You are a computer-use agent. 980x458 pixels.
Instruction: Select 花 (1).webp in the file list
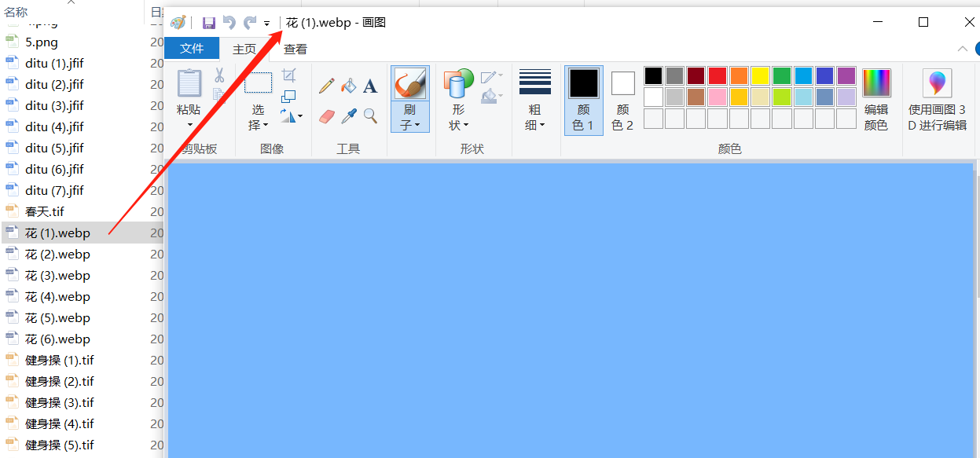point(57,233)
